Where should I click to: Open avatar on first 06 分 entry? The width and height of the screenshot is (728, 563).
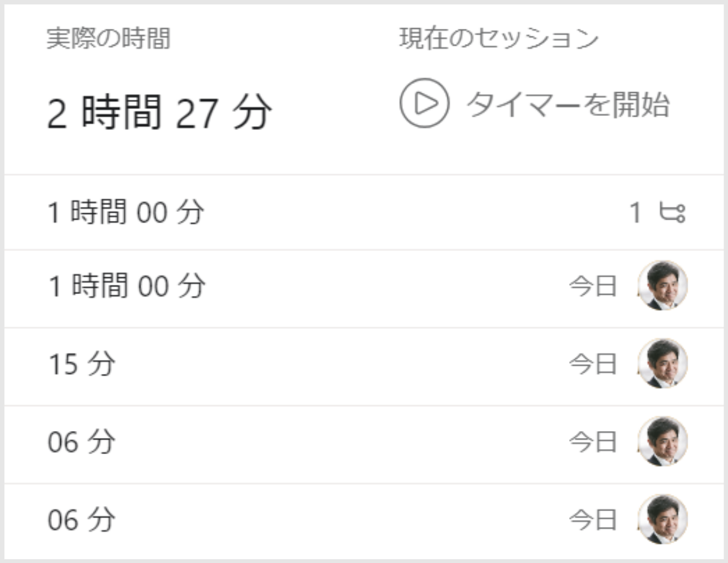[663, 441]
